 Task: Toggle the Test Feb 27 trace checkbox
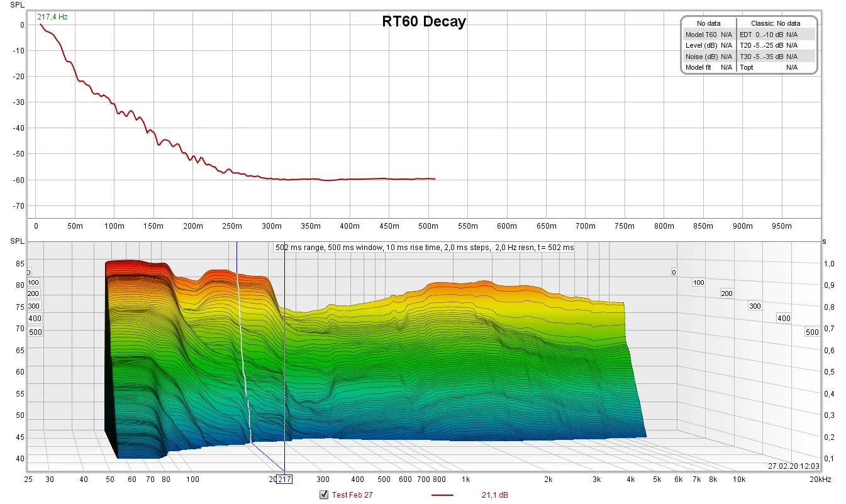tap(325, 495)
